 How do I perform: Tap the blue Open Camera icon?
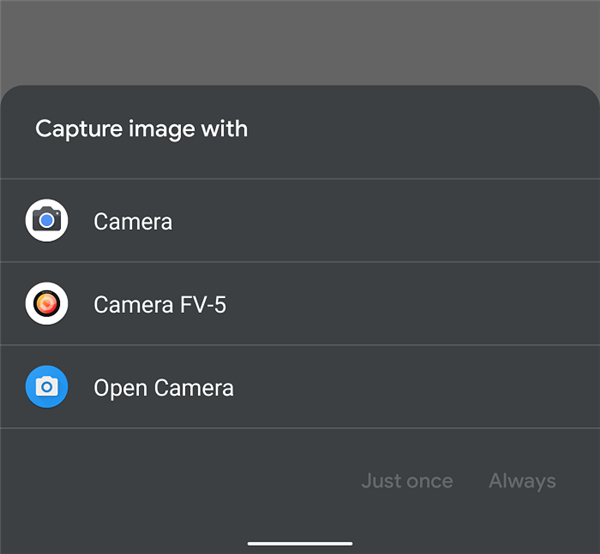[46, 386]
